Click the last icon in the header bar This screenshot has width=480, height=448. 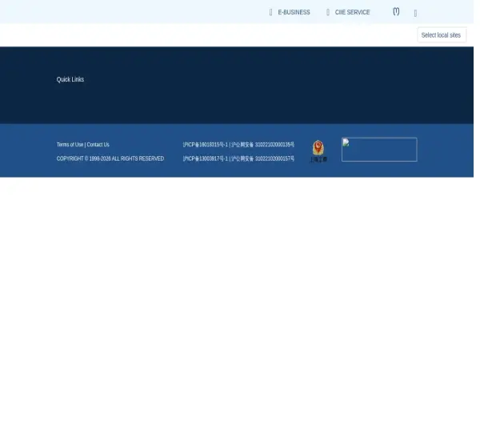(x=415, y=13)
